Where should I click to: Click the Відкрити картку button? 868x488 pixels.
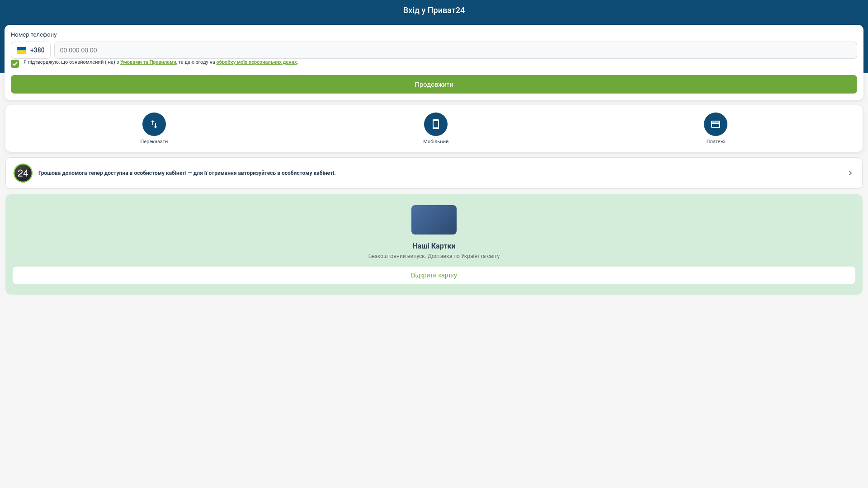pyautogui.click(x=434, y=275)
